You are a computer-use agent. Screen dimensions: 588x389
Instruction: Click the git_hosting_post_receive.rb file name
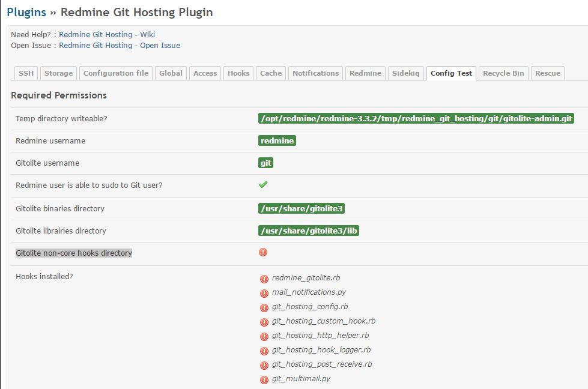(322, 364)
